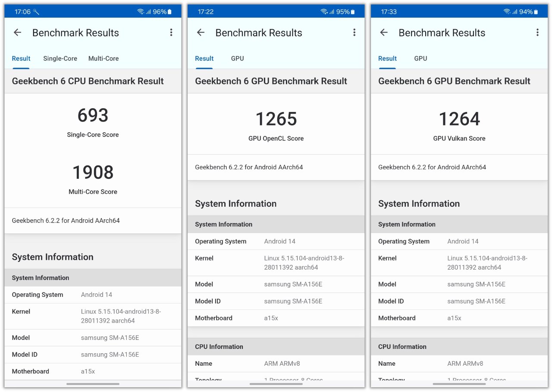
Task: Open the GPU tab on the OpenCL results screen
Action: 237,59
